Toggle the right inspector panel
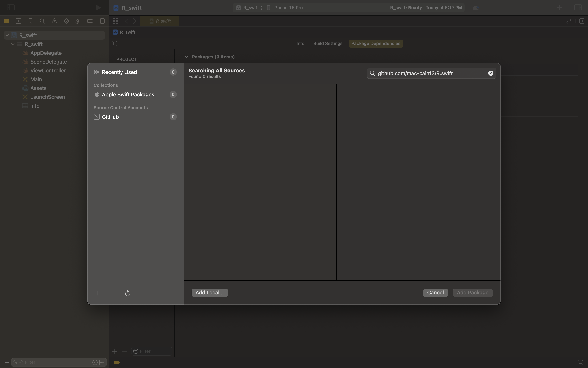588x368 pixels. 578,8
